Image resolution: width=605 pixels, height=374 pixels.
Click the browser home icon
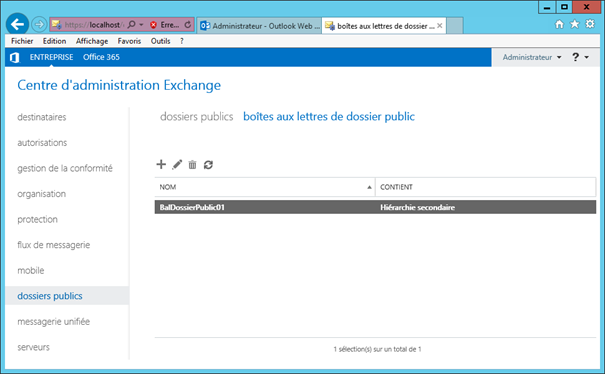(x=559, y=24)
